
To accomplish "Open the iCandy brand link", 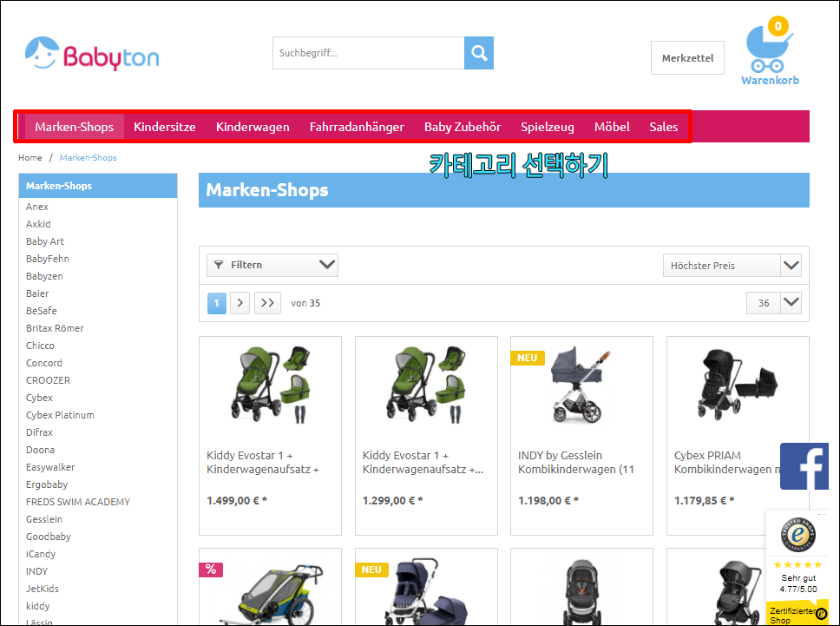I will click(x=41, y=554).
